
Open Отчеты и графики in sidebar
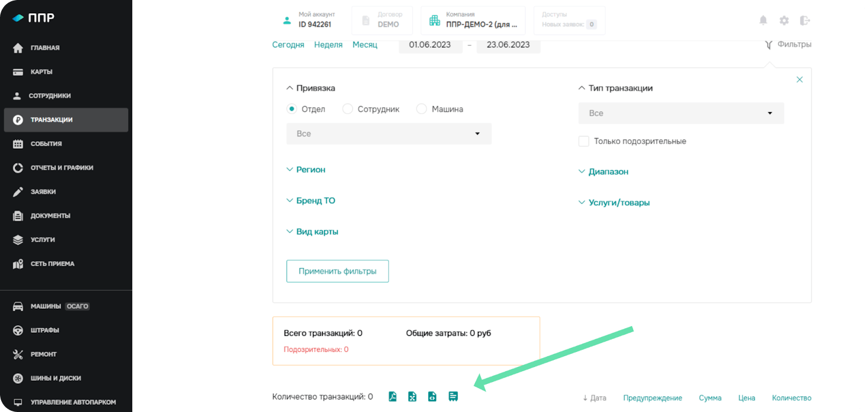[62, 168]
